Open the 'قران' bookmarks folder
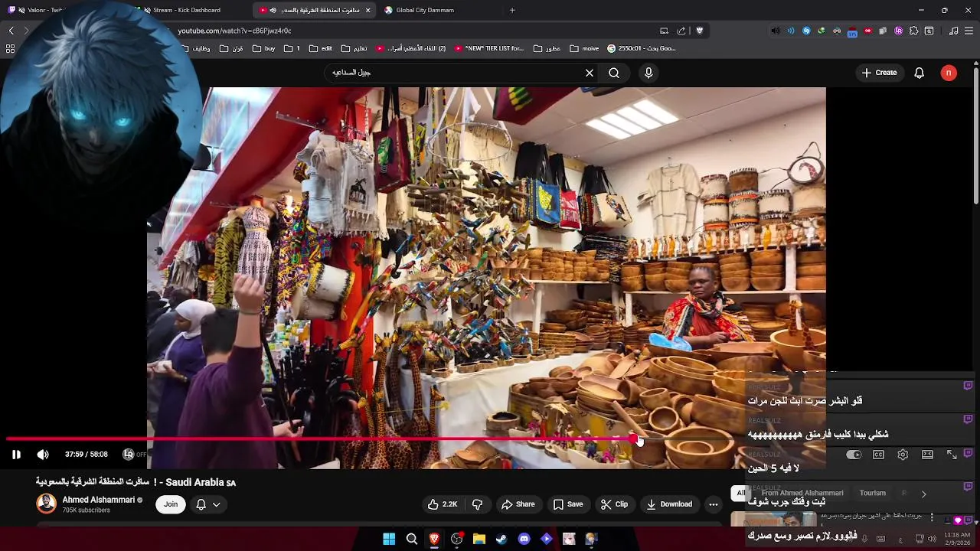The width and height of the screenshot is (980, 551). [230, 48]
